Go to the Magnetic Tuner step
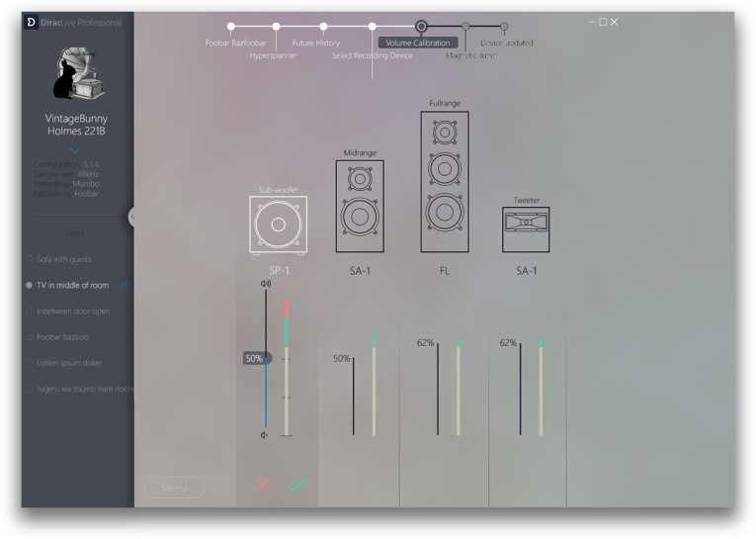This screenshot has height=539, width=756. click(x=470, y=55)
